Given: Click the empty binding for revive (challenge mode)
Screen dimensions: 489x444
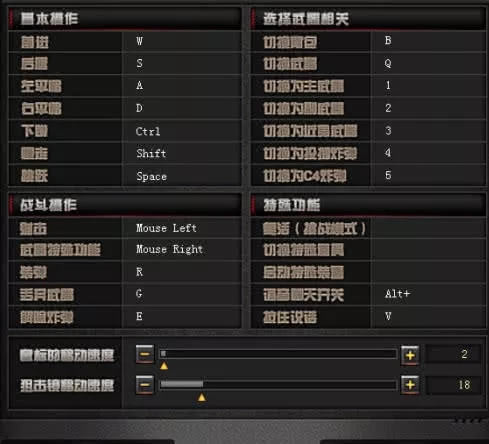Looking at the screenshot, I should [428, 228].
